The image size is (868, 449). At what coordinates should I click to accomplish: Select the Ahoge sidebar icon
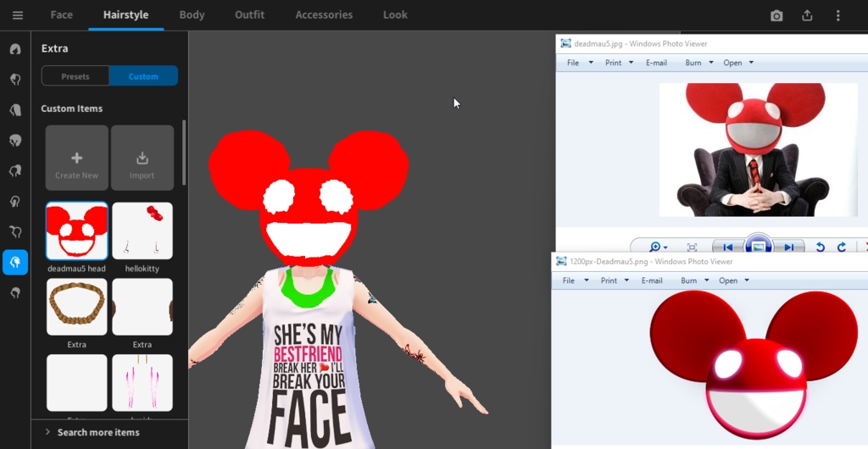click(15, 202)
